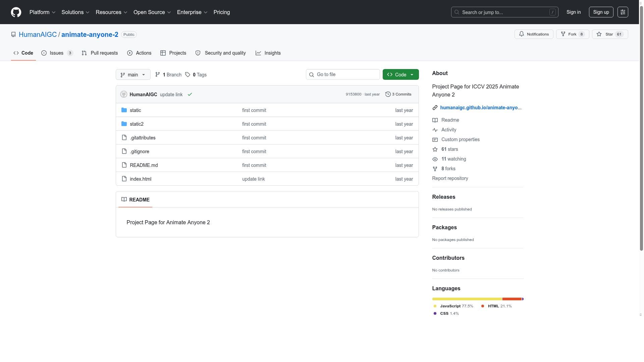Click the Go to file search field
The height and width of the screenshot is (362, 644).
343,74
